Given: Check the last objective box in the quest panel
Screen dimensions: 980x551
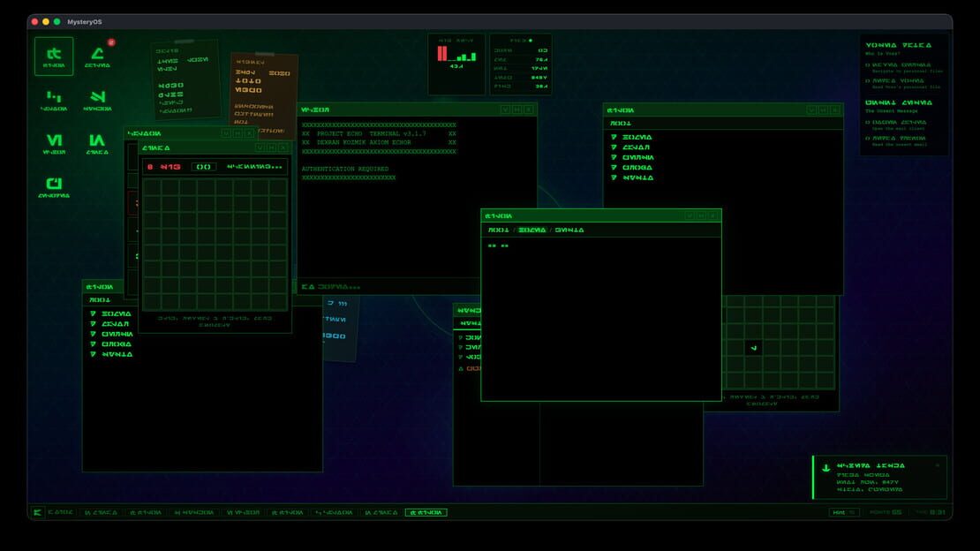Looking at the screenshot, I should click(868, 139).
